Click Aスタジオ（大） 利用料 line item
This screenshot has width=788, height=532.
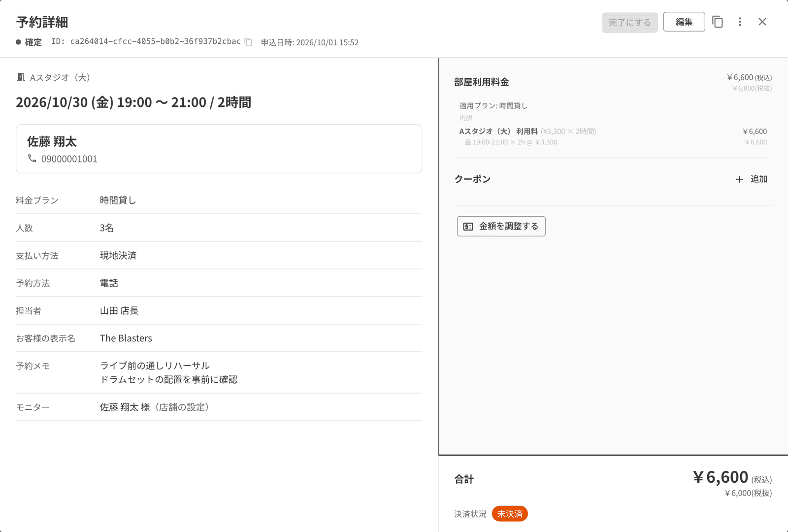point(498,132)
